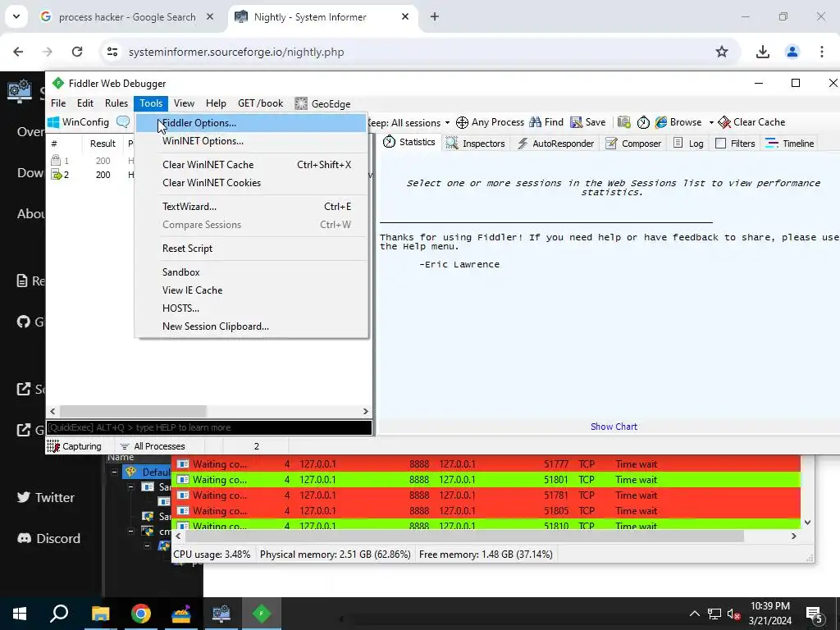This screenshot has height=630, width=840.
Task: Open a new Chrome tab
Action: (x=435, y=17)
